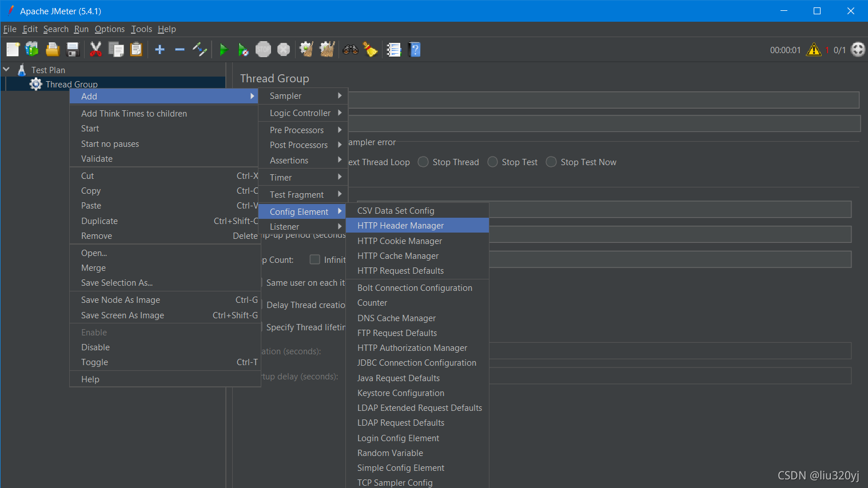Click the Test Plan flask icon
Screen dimensions: 868x488
pyautogui.click(x=22, y=70)
